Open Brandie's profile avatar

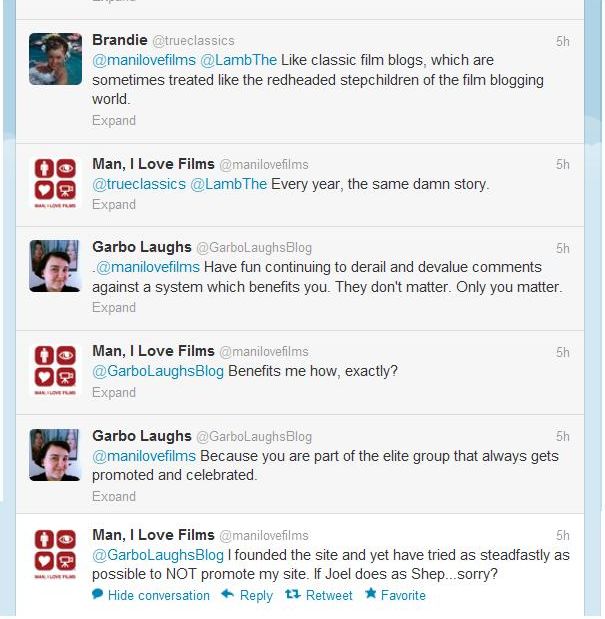pos(55,59)
